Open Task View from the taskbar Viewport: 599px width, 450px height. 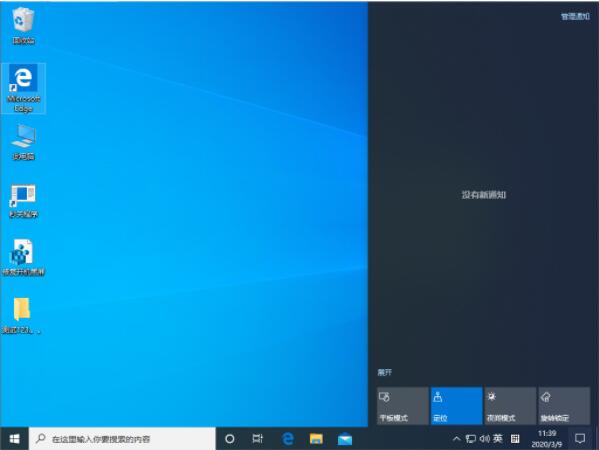click(258, 439)
